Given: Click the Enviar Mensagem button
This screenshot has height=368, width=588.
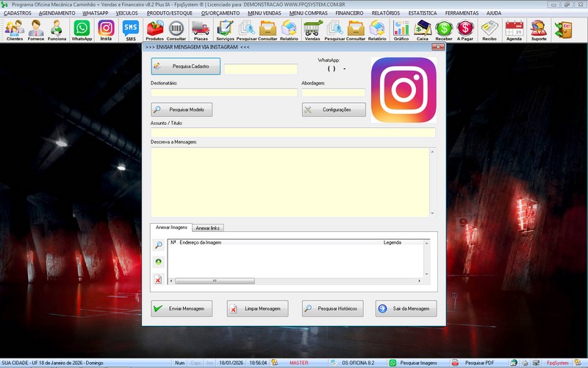Looking at the screenshot, I should coord(182,308).
